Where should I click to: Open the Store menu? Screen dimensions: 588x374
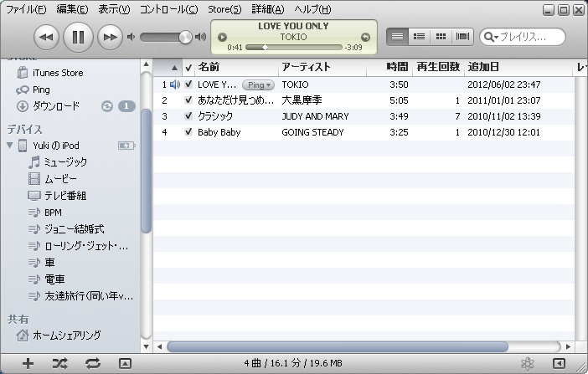(x=224, y=9)
